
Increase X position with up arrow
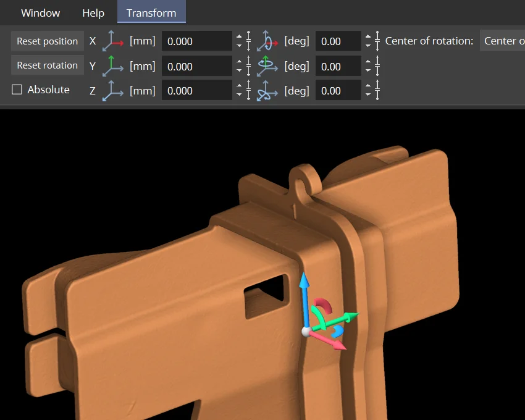click(239, 36)
